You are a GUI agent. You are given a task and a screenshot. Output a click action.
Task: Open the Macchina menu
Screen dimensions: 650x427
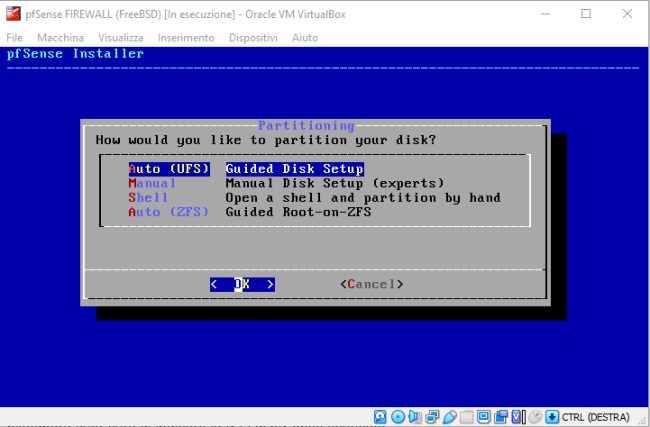coord(60,38)
